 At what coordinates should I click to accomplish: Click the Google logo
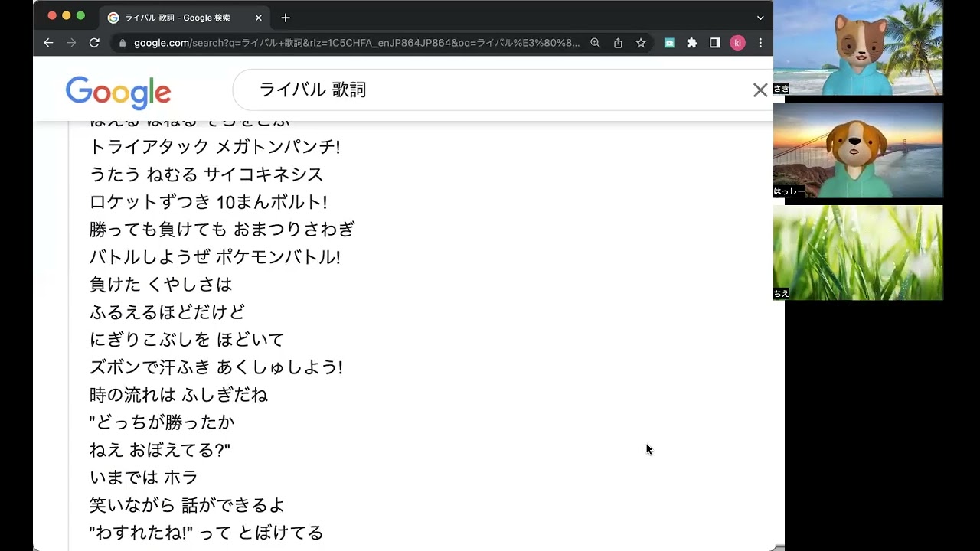click(x=118, y=93)
